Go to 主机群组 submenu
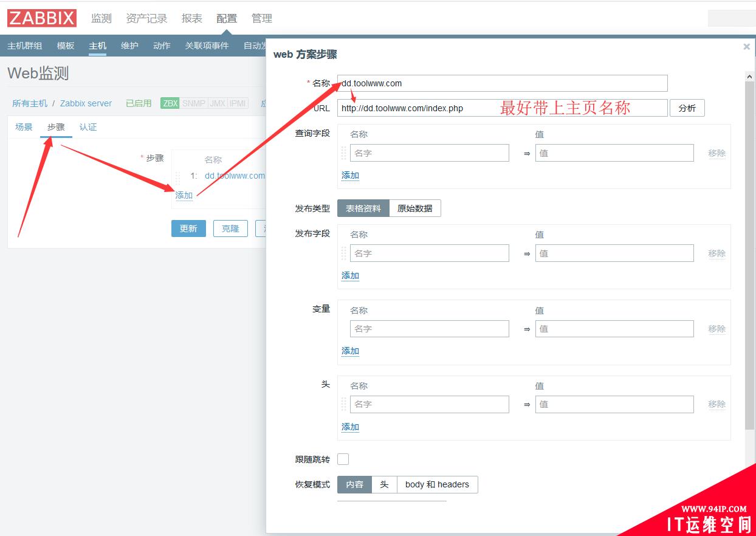This screenshot has height=536, width=756. [x=25, y=46]
